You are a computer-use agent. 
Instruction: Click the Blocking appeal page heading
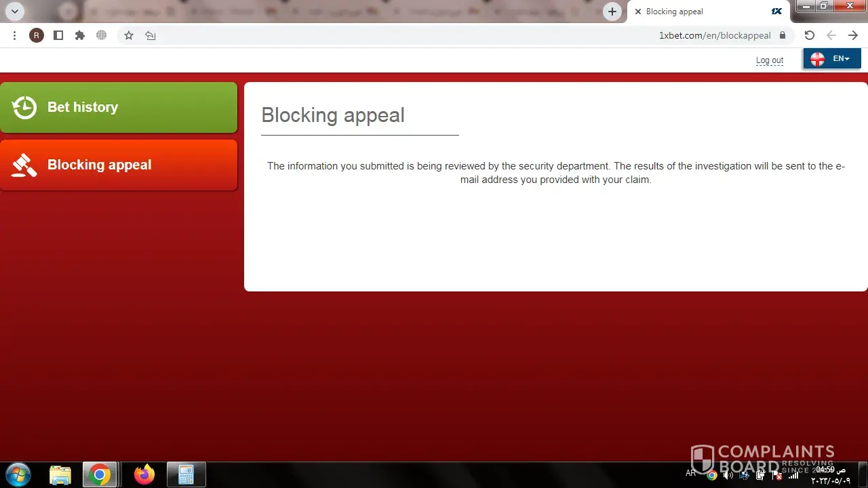pyautogui.click(x=333, y=115)
